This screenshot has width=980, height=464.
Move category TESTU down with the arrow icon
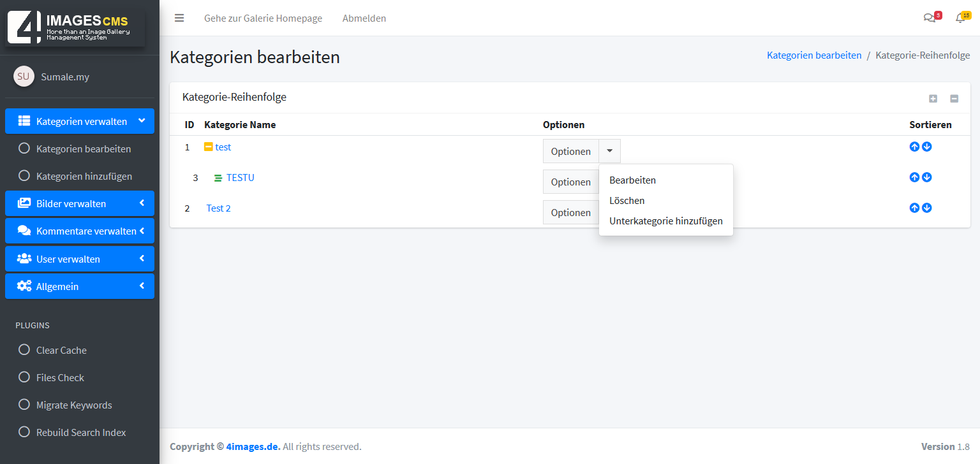coord(927,177)
